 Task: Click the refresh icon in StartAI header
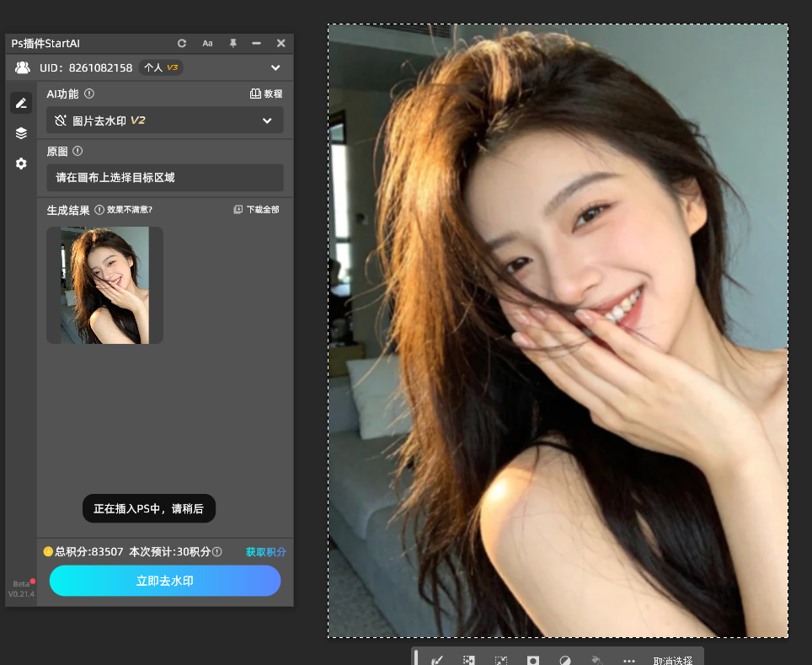(182, 43)
